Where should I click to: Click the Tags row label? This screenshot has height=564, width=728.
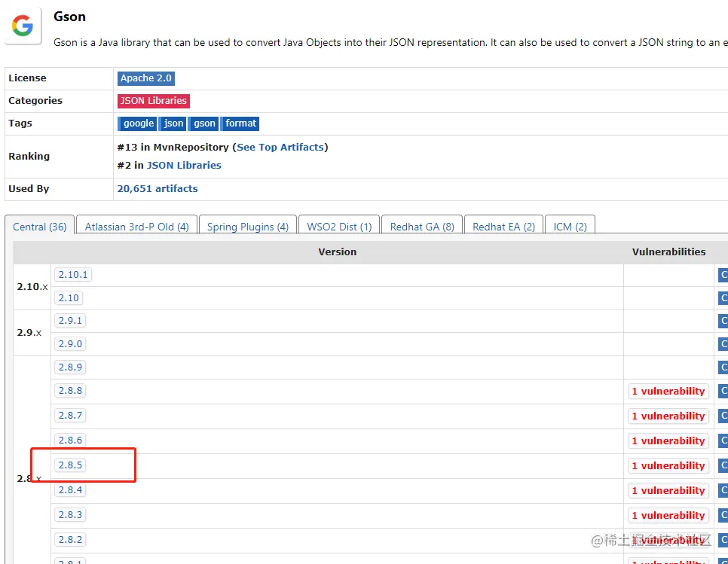pos(20,123)
